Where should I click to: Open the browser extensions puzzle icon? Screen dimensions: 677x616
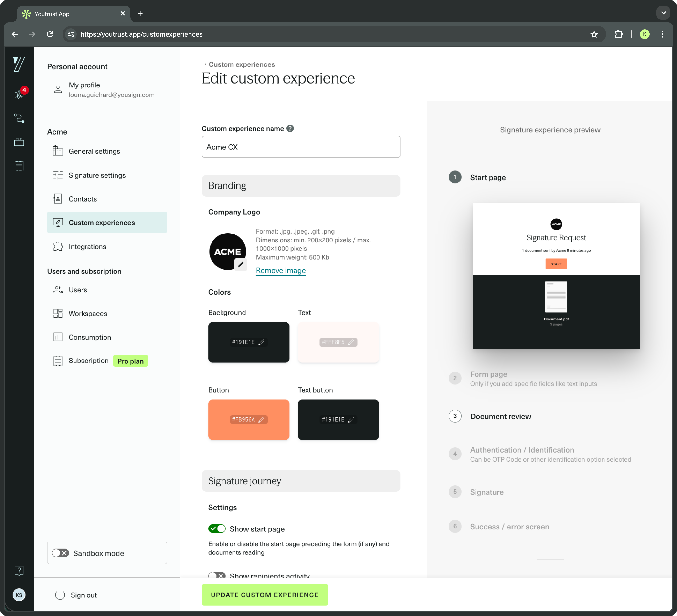click(618, 34)
